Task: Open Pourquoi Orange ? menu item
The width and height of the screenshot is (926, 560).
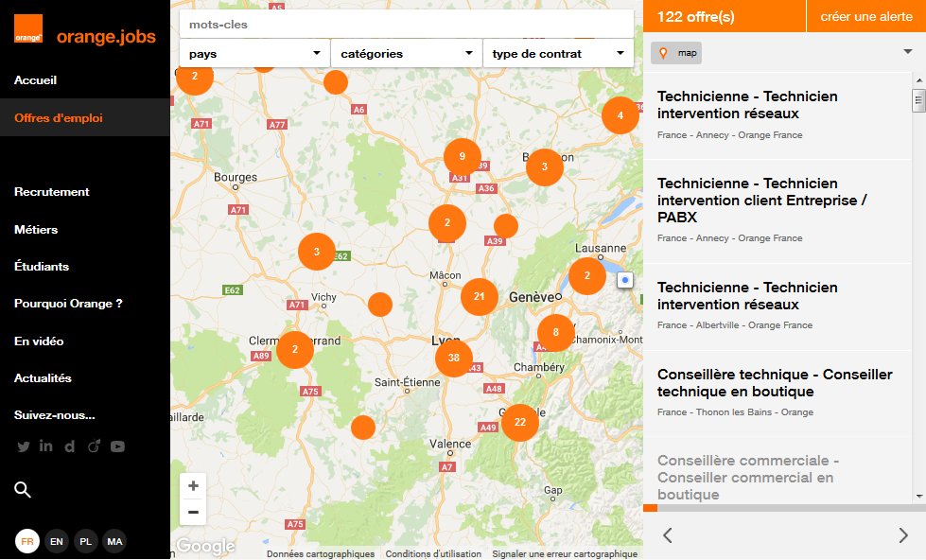Action: (x=68, y=304)
